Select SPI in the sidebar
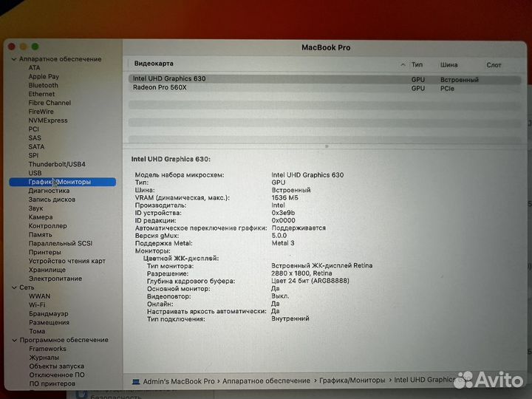The height and width of the screenshot is (399, 532). pyautogui.click(x=33, y=155)
